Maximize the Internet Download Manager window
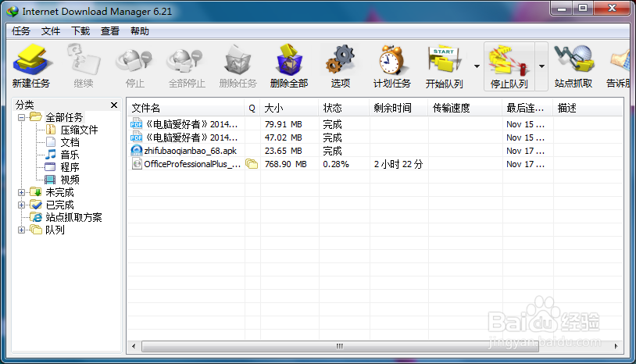Screen dimensions: 636x364 (x=583, y=9)
